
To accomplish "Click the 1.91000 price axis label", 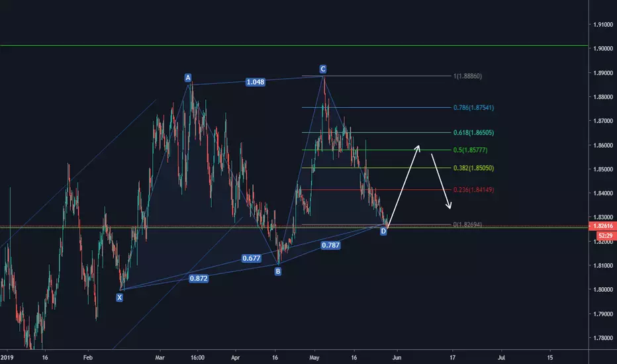I will [x=603, y=24].
